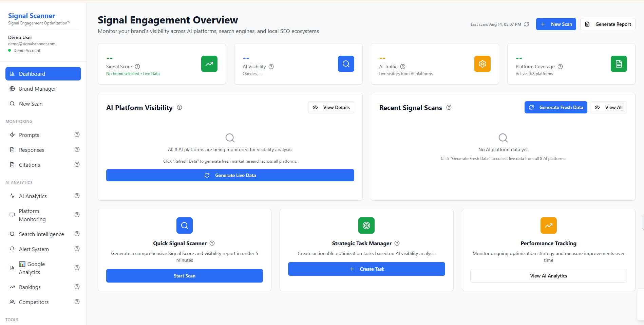Open Search Intelligence from the sidebar
Image resolution: width=644 pixels, height=325 pixels.
pos(41,234)
